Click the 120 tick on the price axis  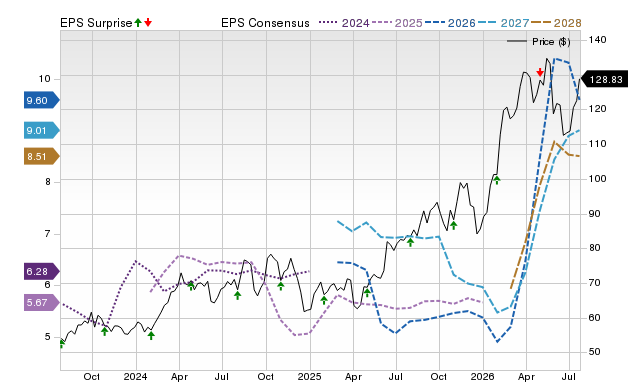598,109
